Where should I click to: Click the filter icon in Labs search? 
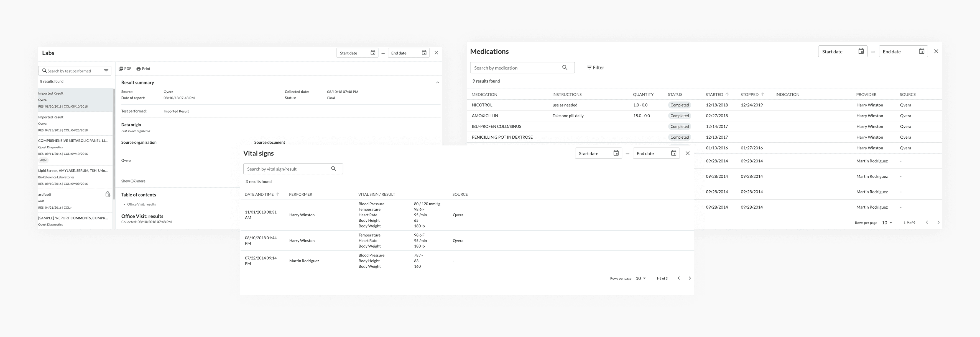point(106,71)
